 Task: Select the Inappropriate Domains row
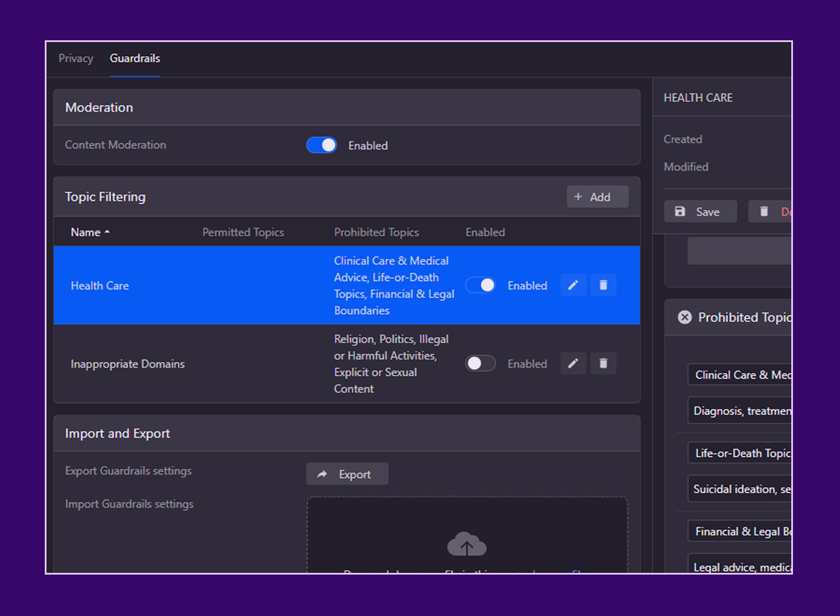[128, 364]
